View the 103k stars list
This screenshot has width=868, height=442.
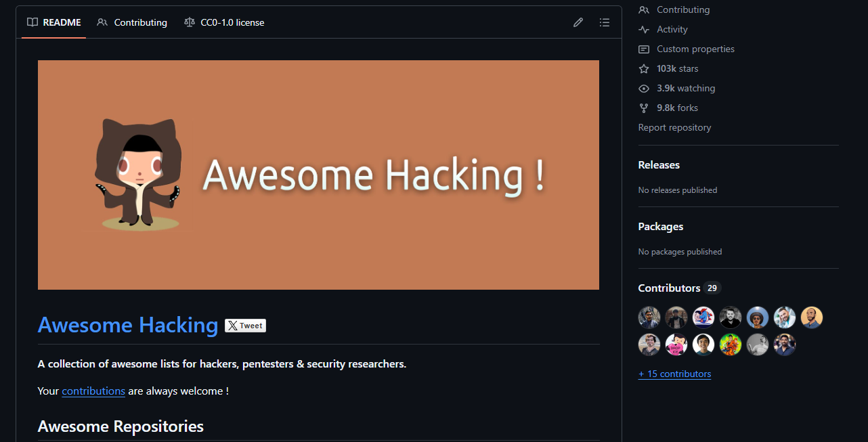668,69
